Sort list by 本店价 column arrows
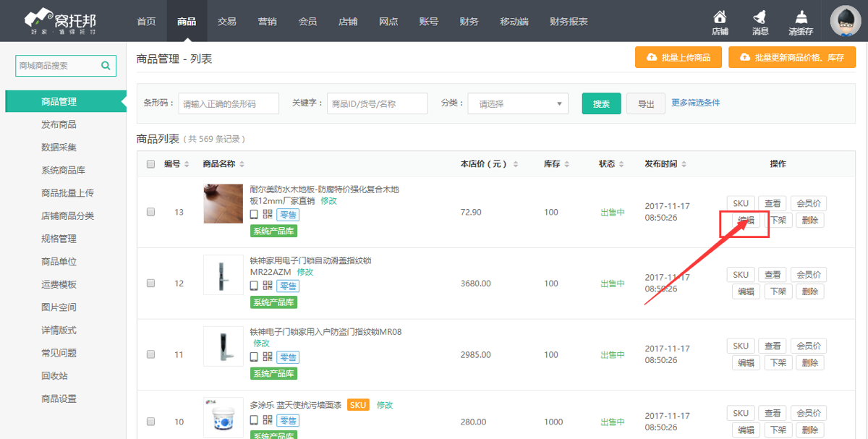The width and height of the screenshot is (868, 439). pos(516,164)
